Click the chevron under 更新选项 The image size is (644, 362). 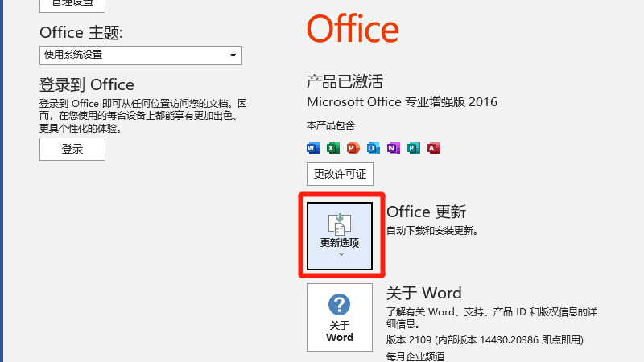pyautogui.click(x=341, y=254)
